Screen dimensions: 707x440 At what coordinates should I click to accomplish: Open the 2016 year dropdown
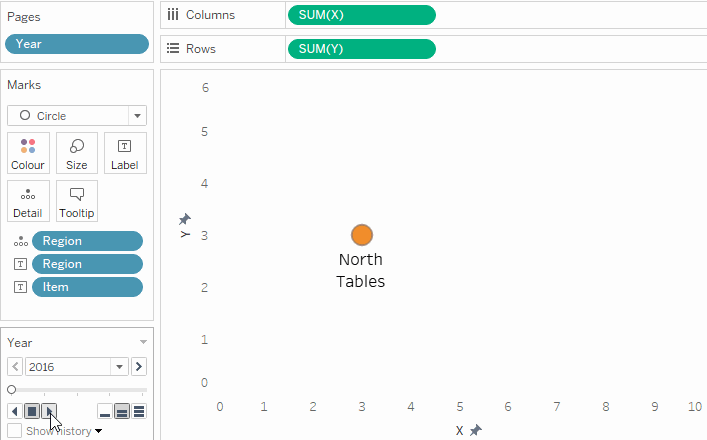(x=120, y=367)
